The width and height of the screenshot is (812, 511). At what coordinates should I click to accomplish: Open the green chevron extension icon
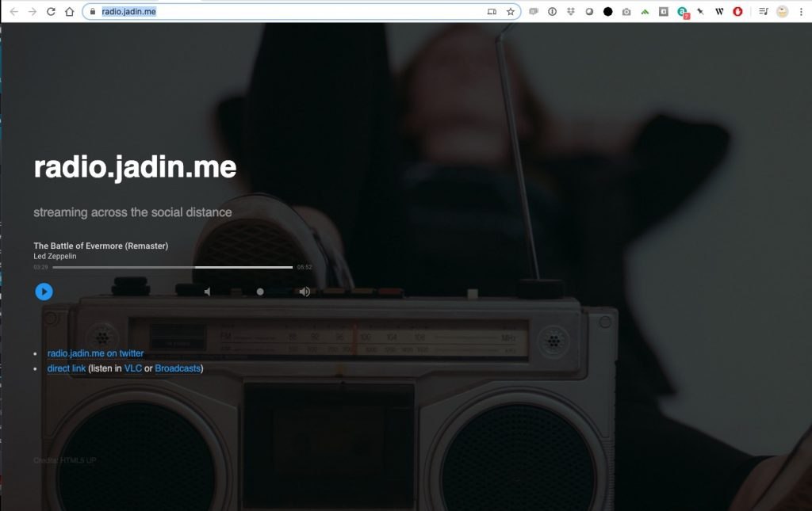point(645,11)
